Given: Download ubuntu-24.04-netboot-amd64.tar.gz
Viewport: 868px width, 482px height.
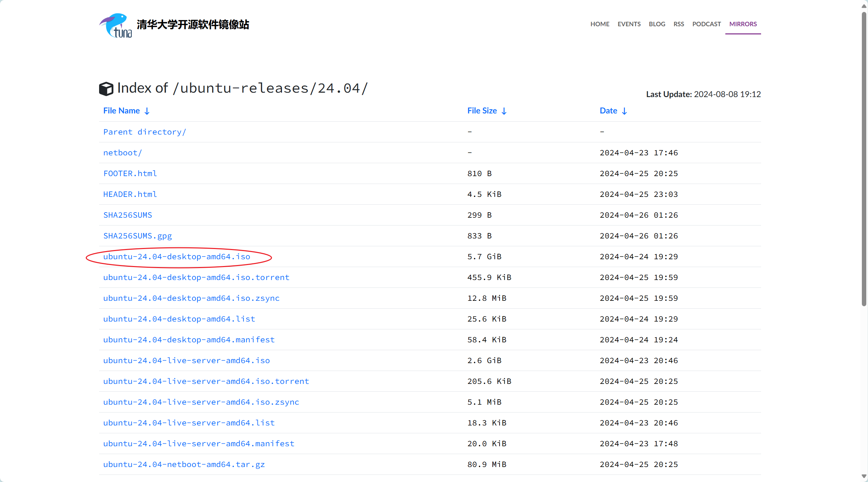Looking at the screenshot, I should coord(184,464).
